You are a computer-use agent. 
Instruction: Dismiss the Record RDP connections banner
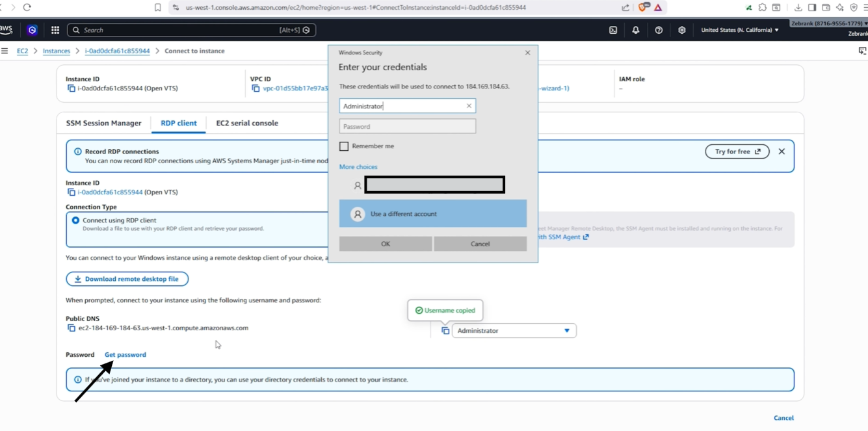tap(782, 151)
